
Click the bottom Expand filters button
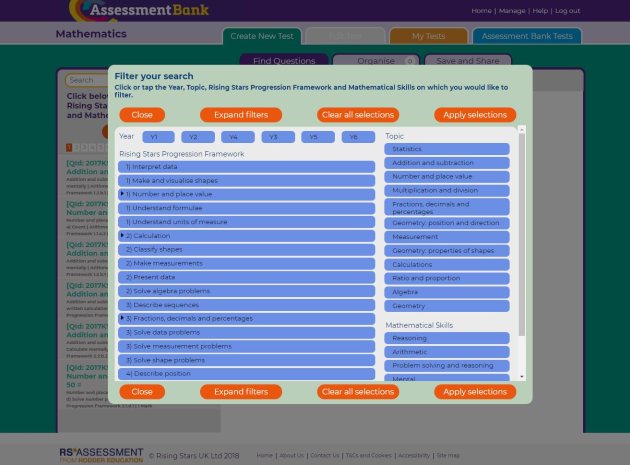[241, 392]
